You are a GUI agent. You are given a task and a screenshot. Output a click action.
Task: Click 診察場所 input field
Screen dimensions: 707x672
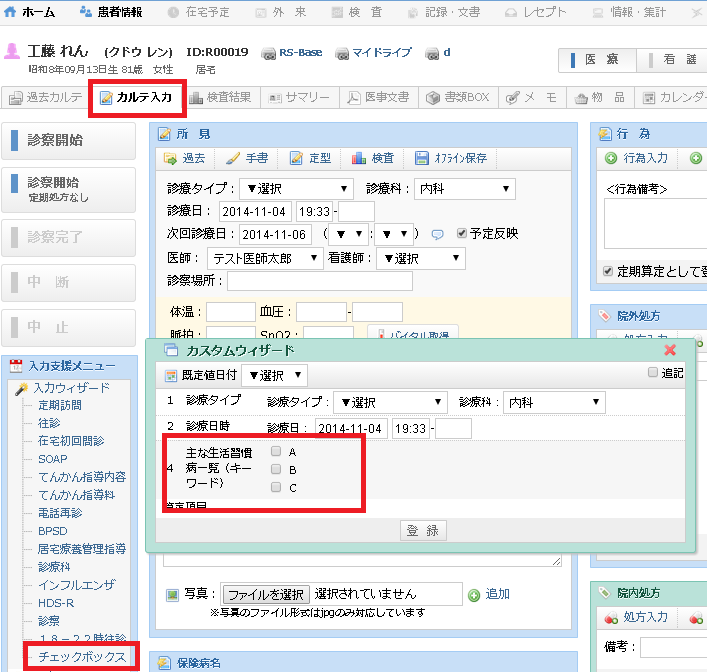click(320, 281)
